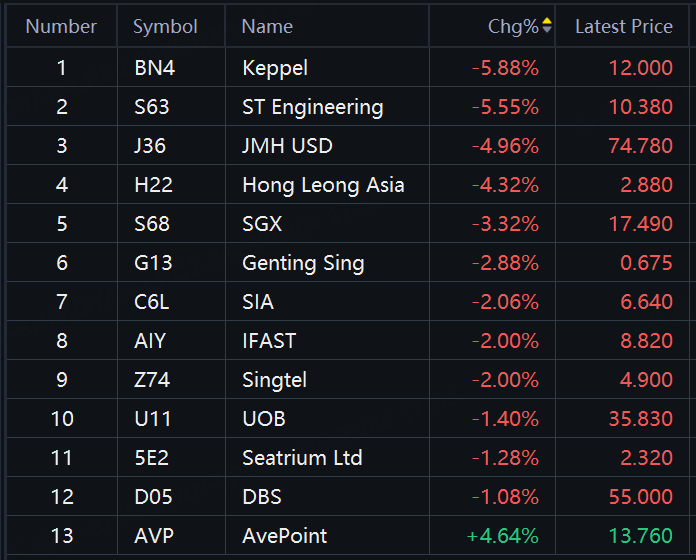Click the IFAST stock name
This screenshot has height=560, width=696.
[x=269, y=341]
